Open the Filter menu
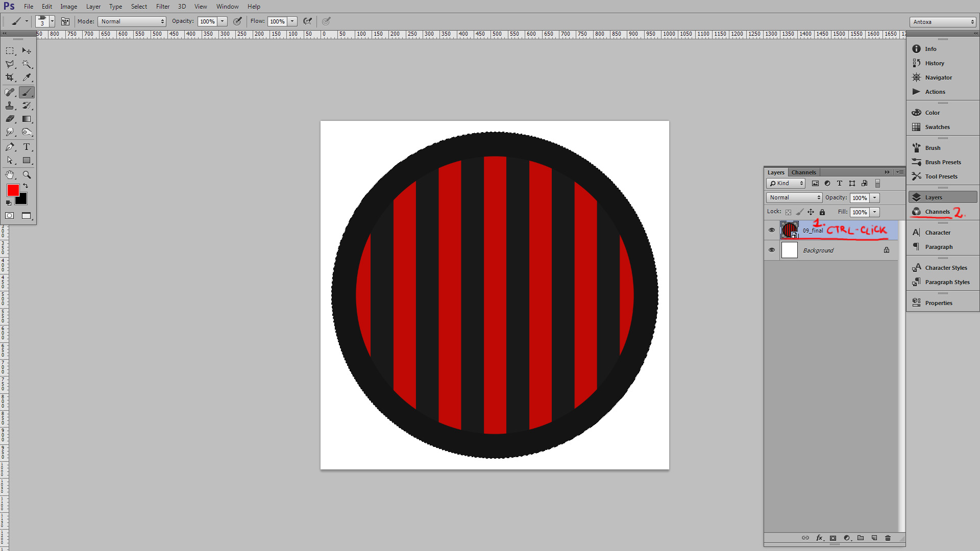 pyautogui.click(x=162, y=7)
